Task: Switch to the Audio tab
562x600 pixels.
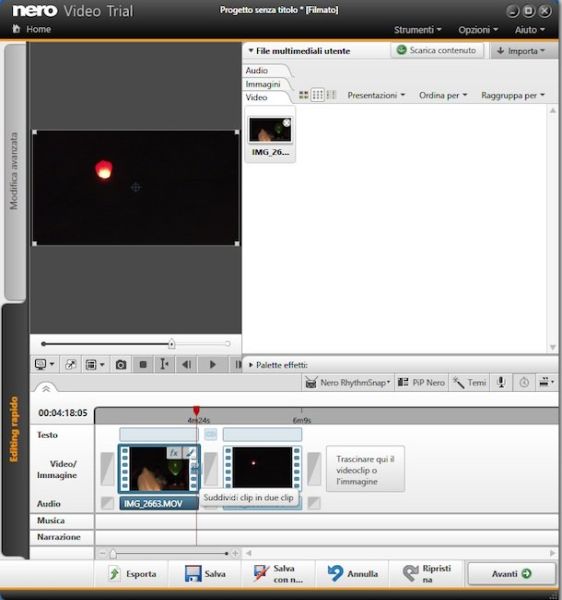Action: [257, 70]
